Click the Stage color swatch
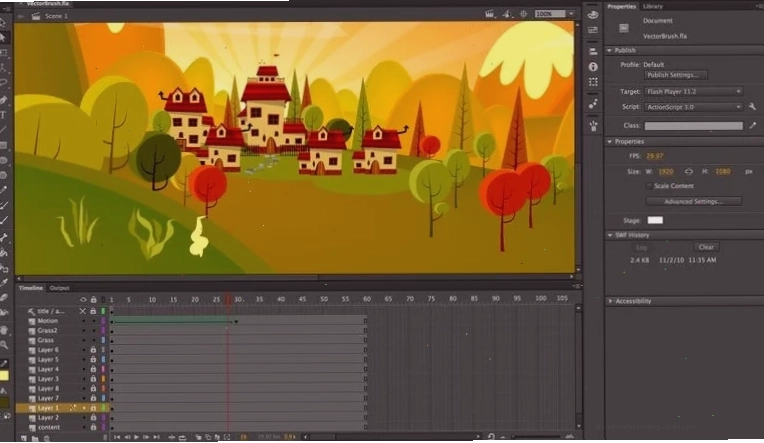Viewport: 764px width, 443px height. [655, 220]
